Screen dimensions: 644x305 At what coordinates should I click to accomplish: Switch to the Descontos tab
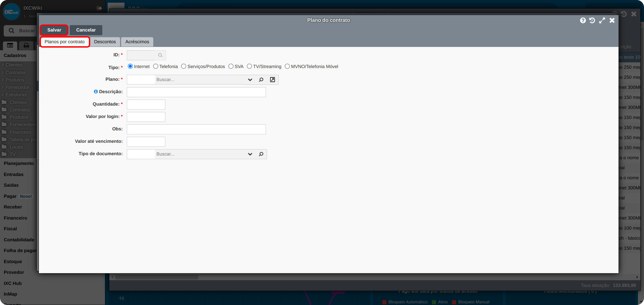pyautogui.click(x=105, y=42)
